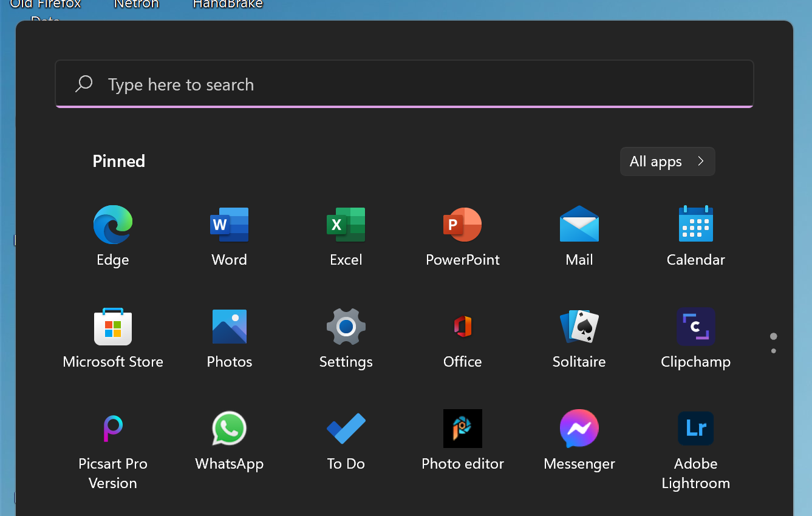Select the first pinned page dot
This screenshot has height=516, width=812.
773,336
